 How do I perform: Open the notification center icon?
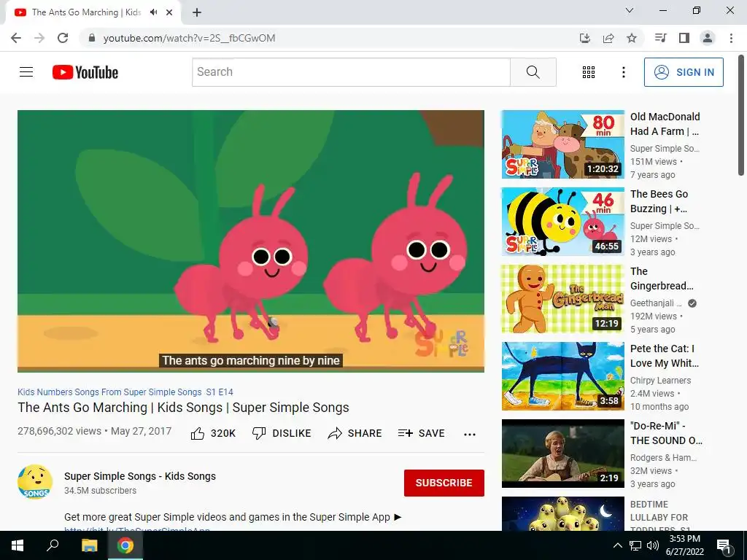724,545
